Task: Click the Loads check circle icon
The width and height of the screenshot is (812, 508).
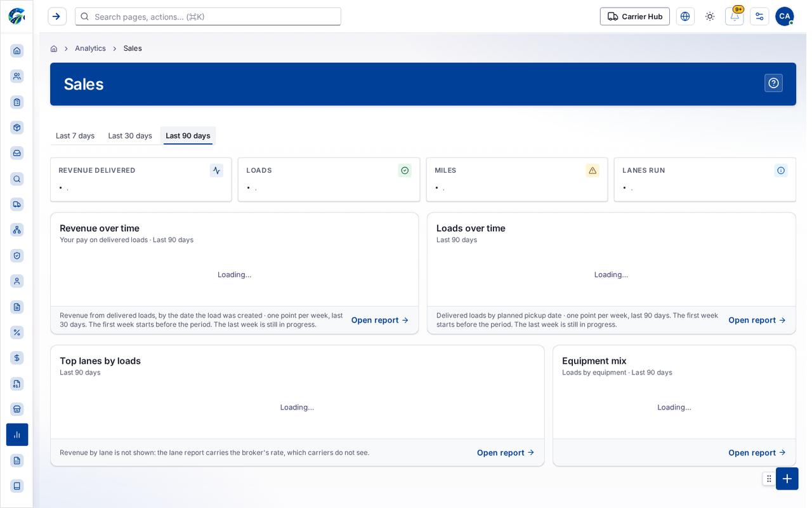Action: (405, 170)
